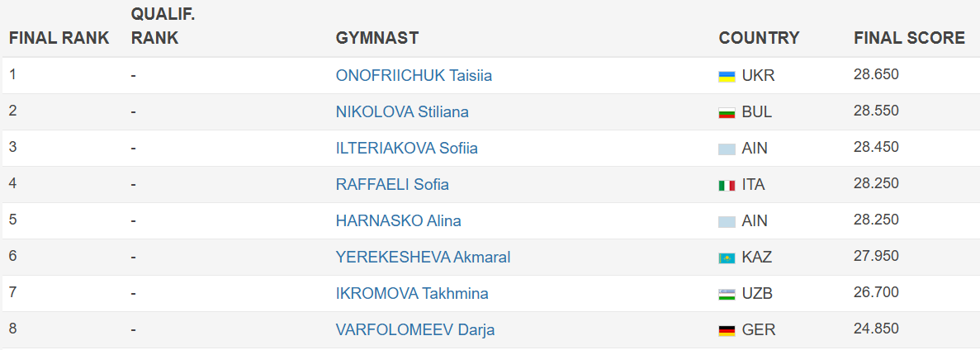The height and width of the screenshot is (350, 980).
Task: Click the FINAL SCORE column header
Action: [x=909, y=38]
